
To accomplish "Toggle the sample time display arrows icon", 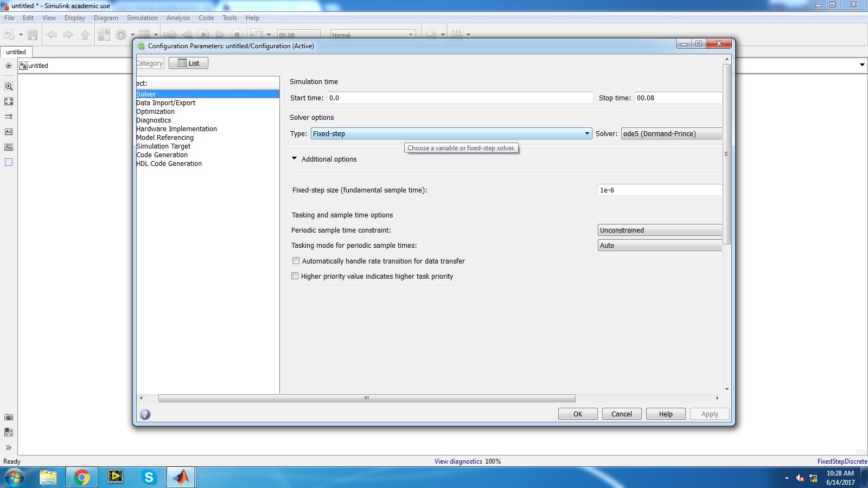I will 9,117.
